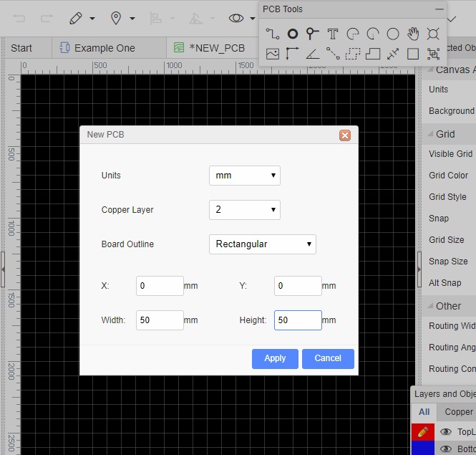Open the Units dropdown set to mm
Screen dimensions: 476x455
coord(244,176)
